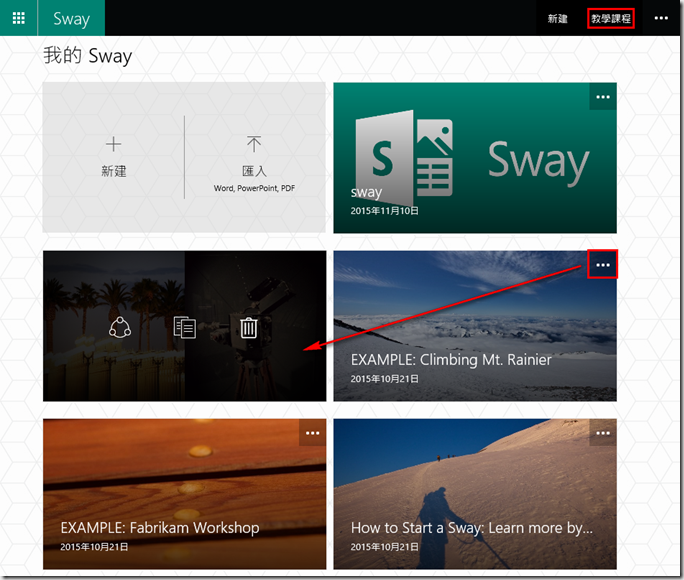The height and width of the screenshot is (580, 684).
Task: Create a new Sway with plus icon
Action: pyautogui.click(x=113, y=144)
